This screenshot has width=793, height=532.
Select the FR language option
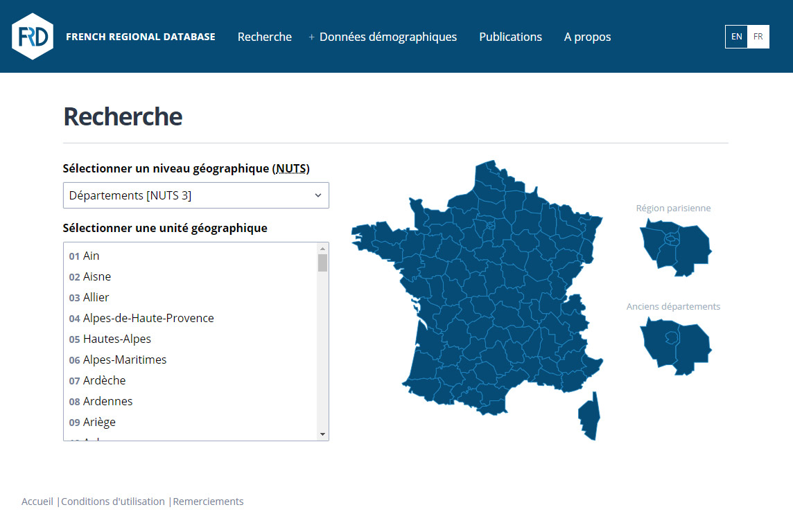[x=758, y=37]
